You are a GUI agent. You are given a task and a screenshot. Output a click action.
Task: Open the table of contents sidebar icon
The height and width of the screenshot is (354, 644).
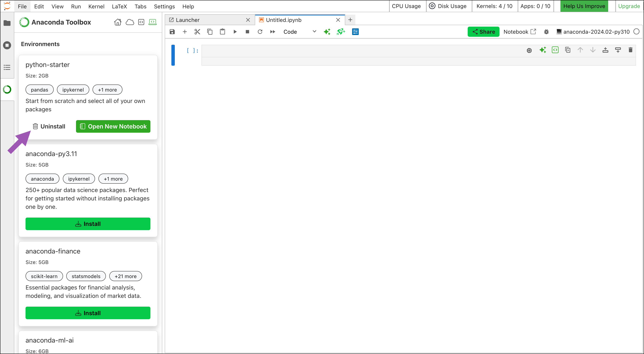click(x=7, y=67)
